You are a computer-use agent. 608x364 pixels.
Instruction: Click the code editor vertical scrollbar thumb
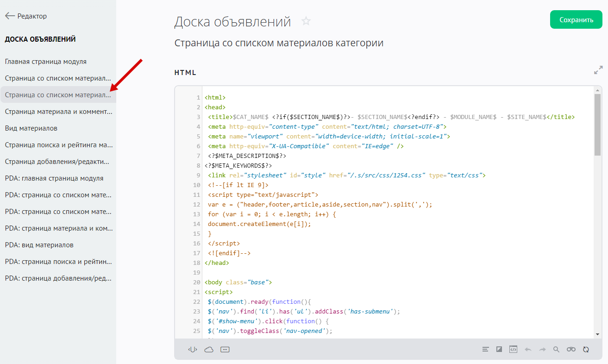tap(598, 124)
